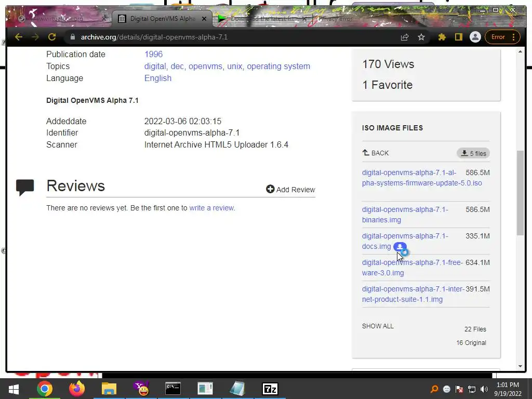This screenshot has height=399, width=532.
Task: Click the blue download icon beside docs.img
Action: click(x=400, y=247)
